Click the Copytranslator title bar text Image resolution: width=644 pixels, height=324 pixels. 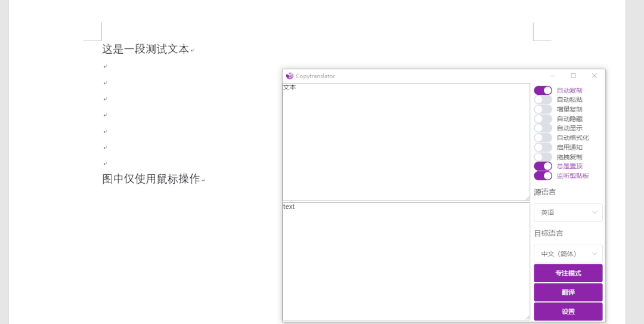pos(315,76)
